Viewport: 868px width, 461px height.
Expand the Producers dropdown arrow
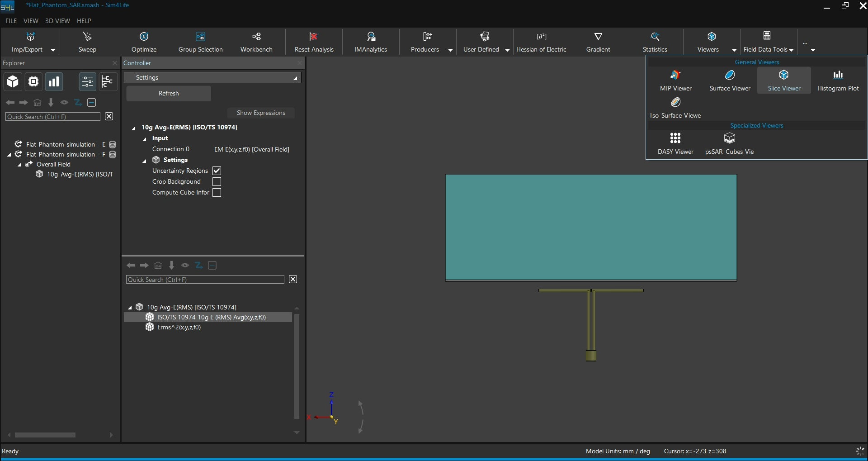(450, 50)
